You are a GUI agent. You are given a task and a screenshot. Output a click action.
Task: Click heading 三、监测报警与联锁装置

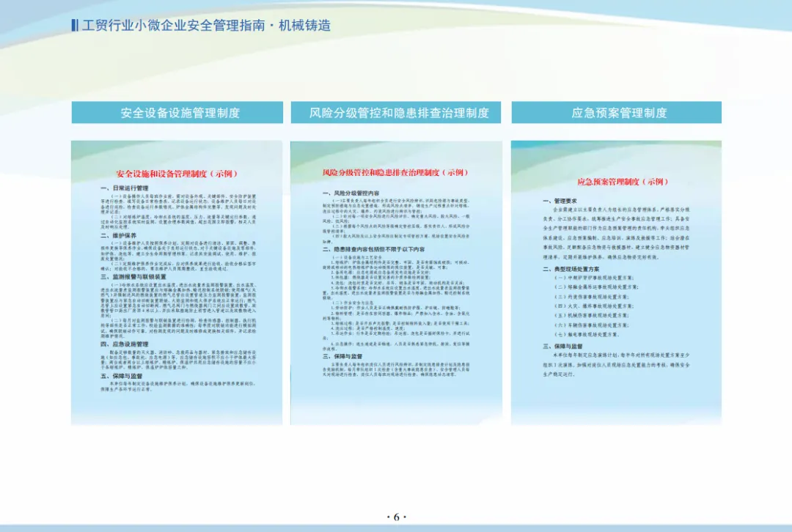(x=133, y=277)
